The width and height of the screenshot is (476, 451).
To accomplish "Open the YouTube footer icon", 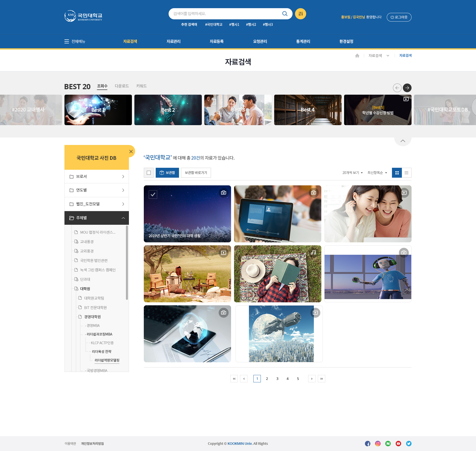I will pos(398,444).
